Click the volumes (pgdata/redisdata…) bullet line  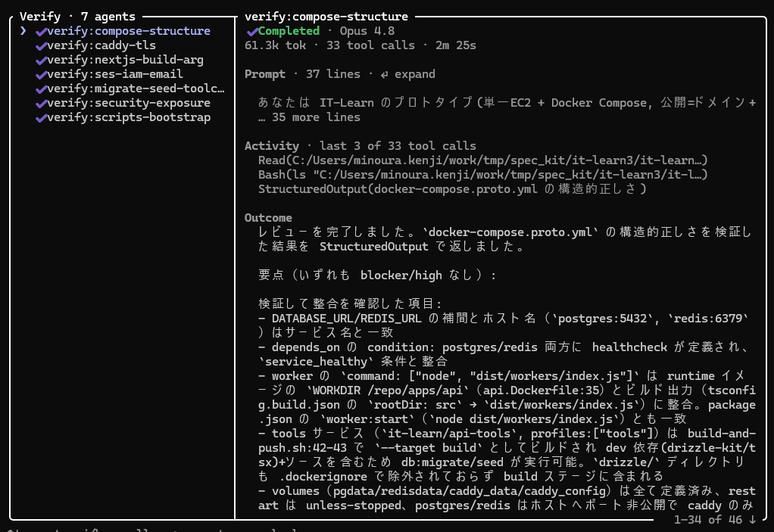coord(507,498)
